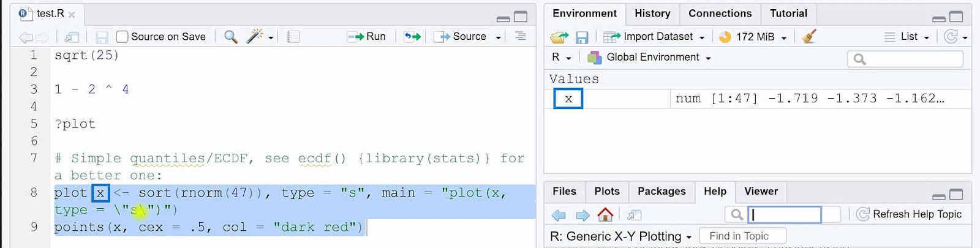
Task: Minimize the source editor pane
Action: 503,18
